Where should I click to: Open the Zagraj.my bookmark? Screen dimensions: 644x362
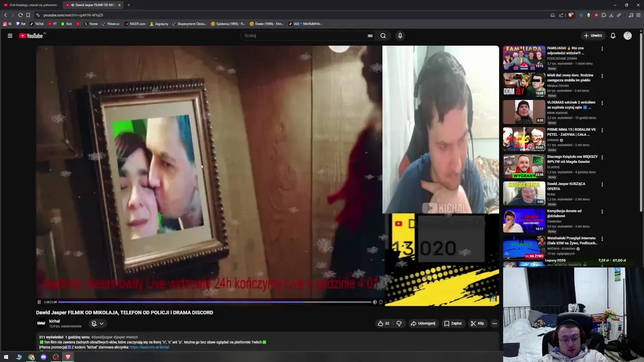pyautogui.click(x=158, y=24)
